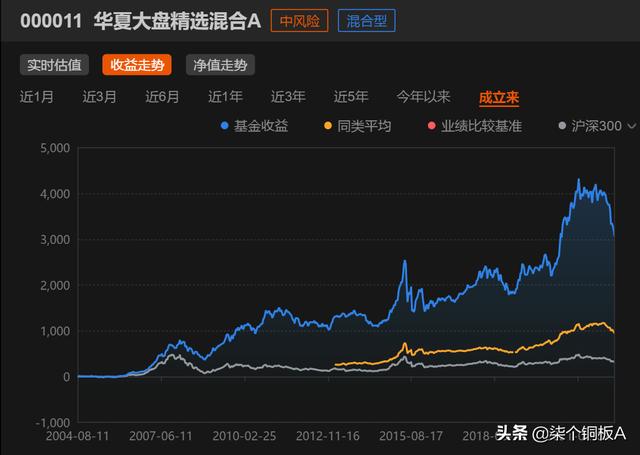Select the 今年以来 time range
The image size is (640, 455).
click(423, 97)
